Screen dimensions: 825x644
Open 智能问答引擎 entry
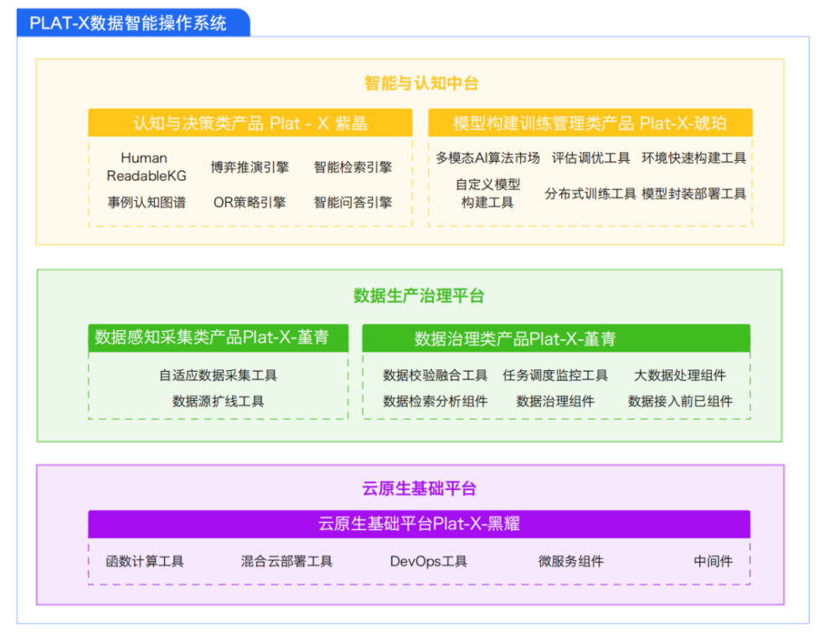click(x=353, y=202)
